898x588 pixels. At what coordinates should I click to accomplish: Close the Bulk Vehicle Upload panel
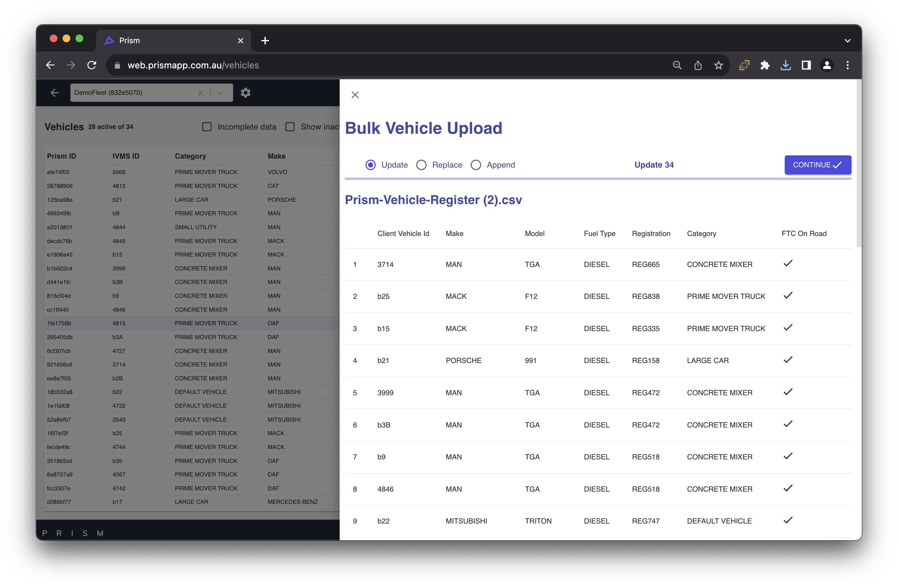coord(355,95)
